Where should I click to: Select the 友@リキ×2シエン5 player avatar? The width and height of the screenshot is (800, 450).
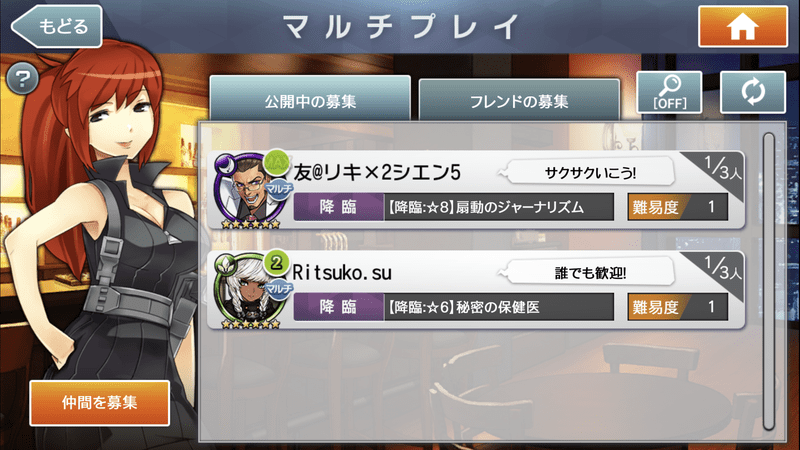click(x=250, y=190)
